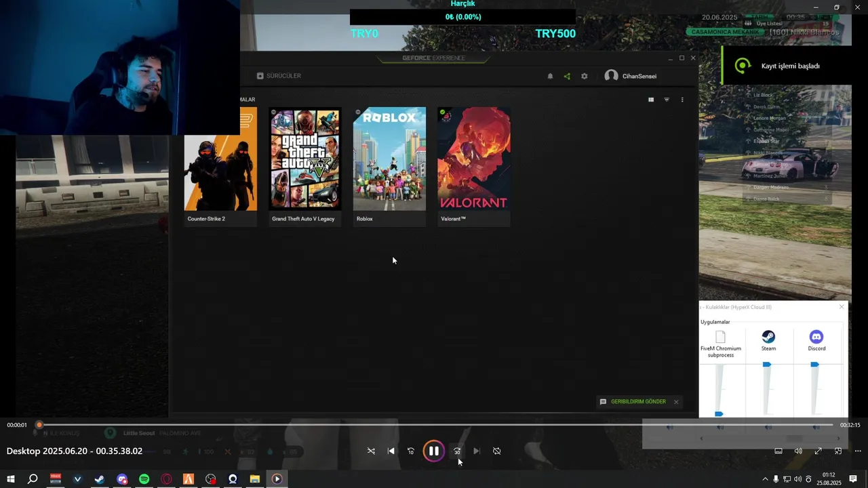This screenshot has width=868, height=488.
Task: Open the Windows notification center
Action: tap(853, 479)
